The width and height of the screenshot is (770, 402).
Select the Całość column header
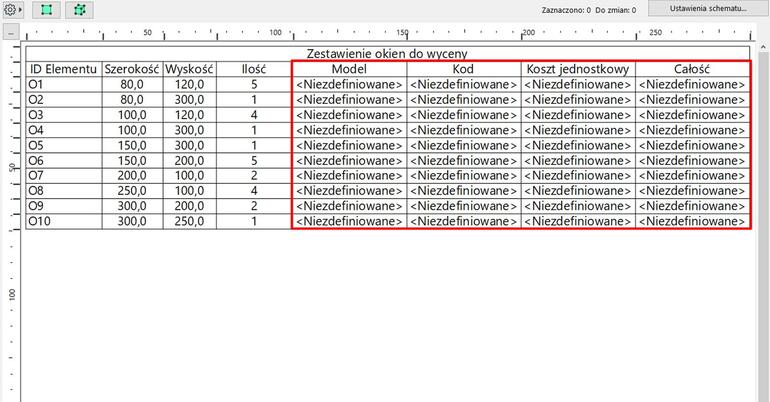692,69
